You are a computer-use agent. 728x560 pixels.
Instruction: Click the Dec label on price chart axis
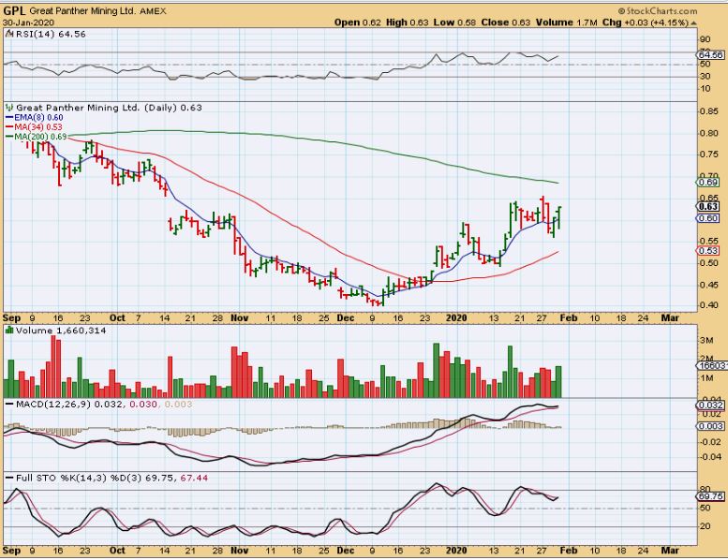click(x=346, y=317)
